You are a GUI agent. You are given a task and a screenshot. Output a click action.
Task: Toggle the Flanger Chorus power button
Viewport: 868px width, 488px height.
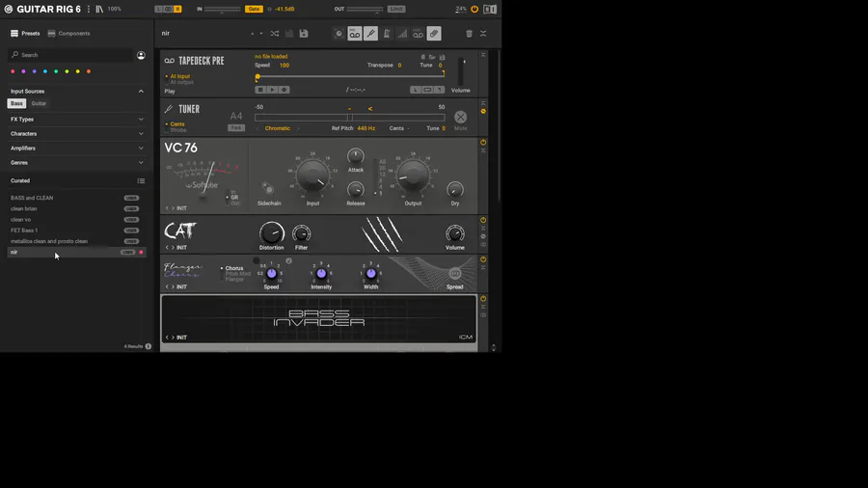[x=483, y=258]
